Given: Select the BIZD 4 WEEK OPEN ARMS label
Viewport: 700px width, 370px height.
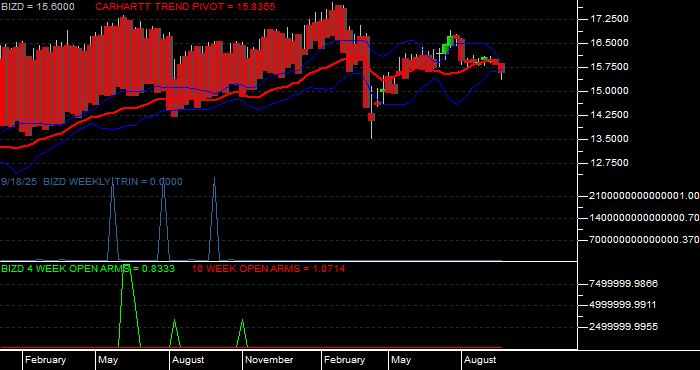Looking at the screenshot, I should [88, 269].
